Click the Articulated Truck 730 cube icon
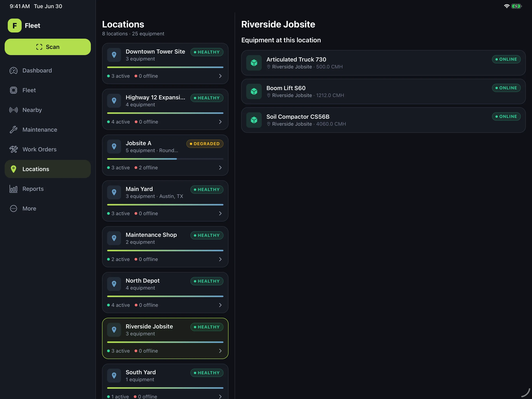Image resolution: width=532 pixels, height=399 pixels. pos(254,63)
